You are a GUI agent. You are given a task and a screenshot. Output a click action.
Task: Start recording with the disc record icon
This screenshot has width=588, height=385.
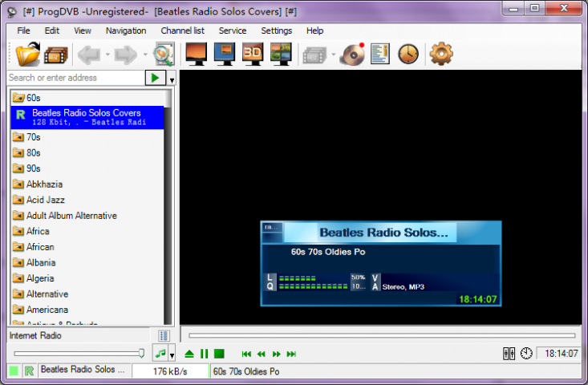point(352,54)
